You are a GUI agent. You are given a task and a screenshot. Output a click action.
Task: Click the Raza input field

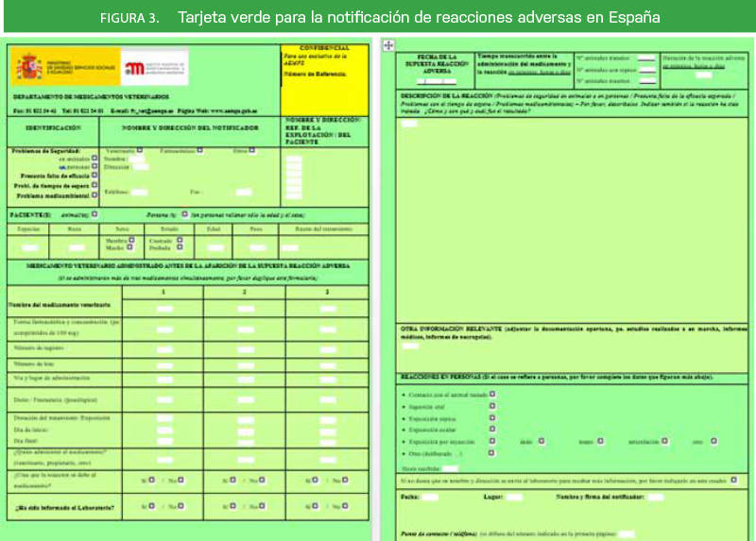coord(77,247)
